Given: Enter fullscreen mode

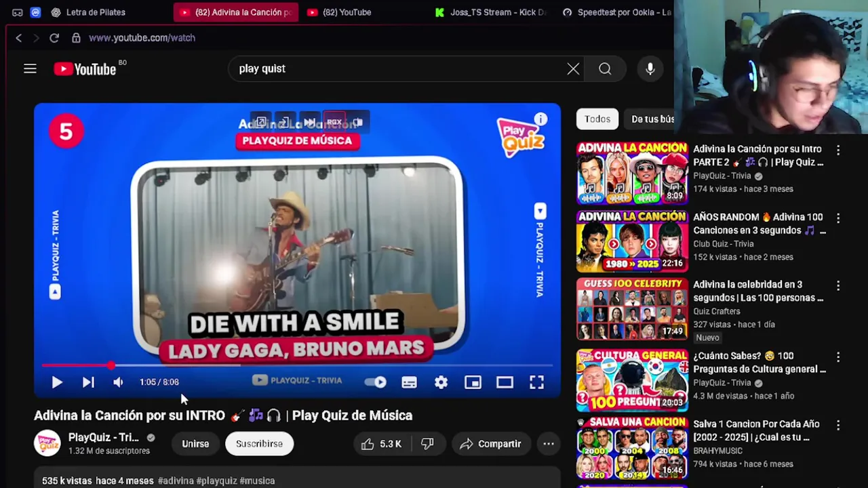Looking at the screenshot, I should pos(536,382).
